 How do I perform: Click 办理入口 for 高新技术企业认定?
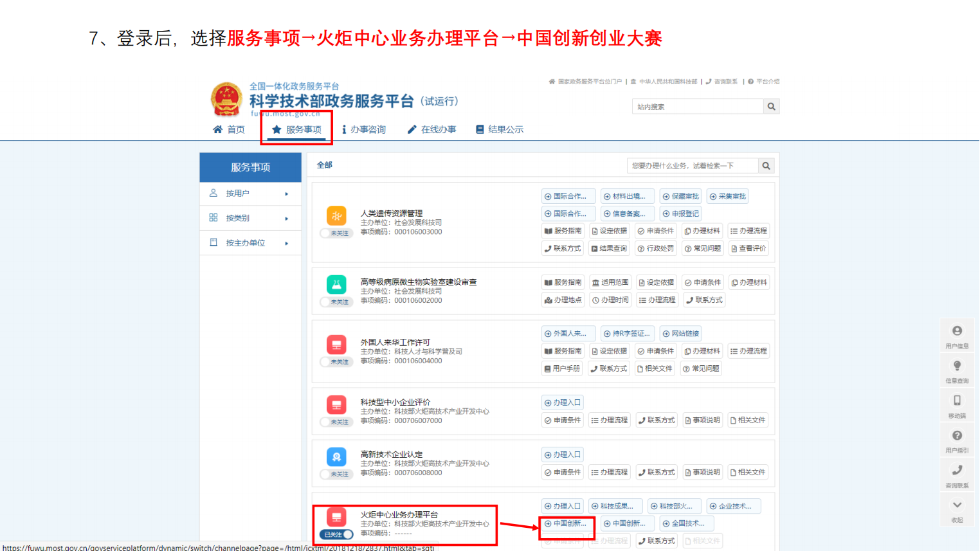(x=563, y=455)
